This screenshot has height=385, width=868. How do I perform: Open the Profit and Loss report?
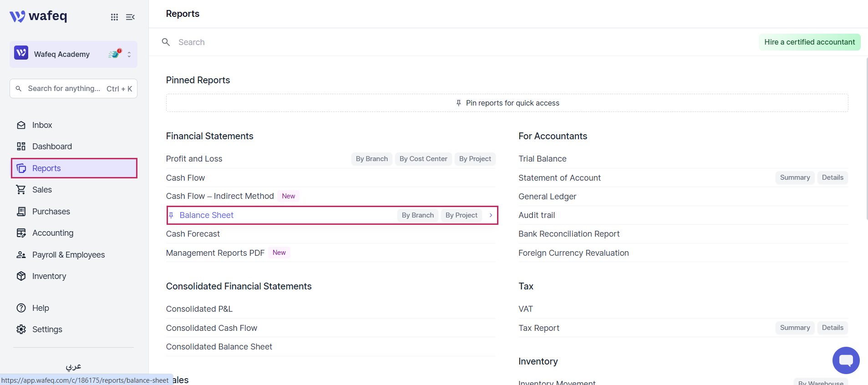(x=194, y=159)
